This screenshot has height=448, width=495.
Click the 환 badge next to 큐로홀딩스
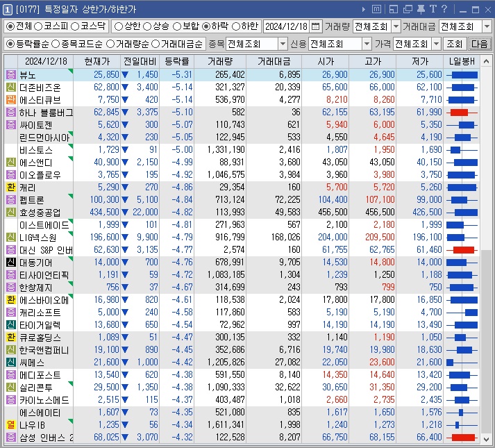pyautogui.click(x=10, y=338)
